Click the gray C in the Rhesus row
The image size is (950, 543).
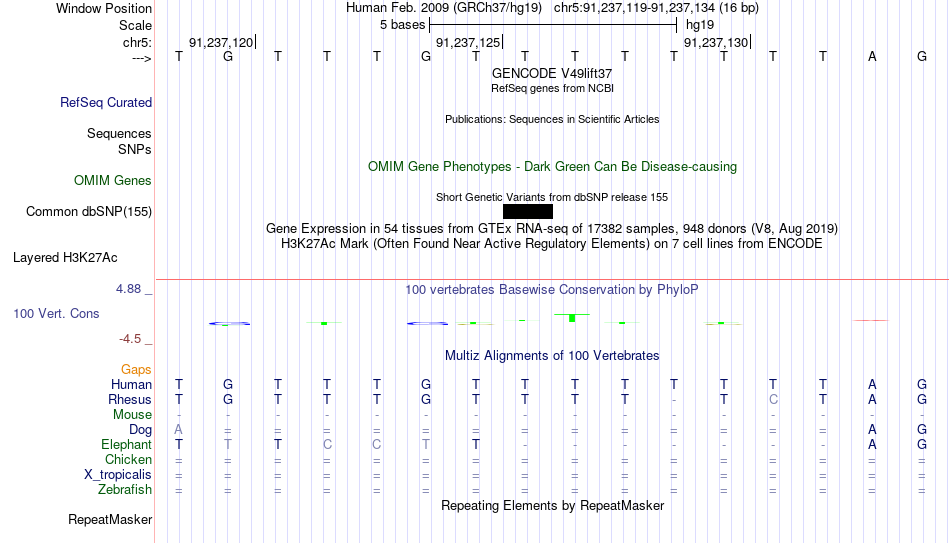pos(773,399)
